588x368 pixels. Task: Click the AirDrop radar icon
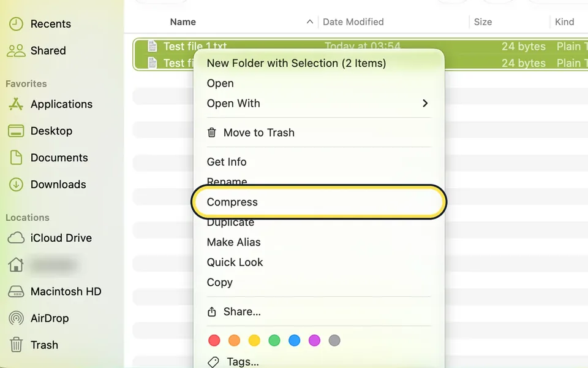[16, 318]
